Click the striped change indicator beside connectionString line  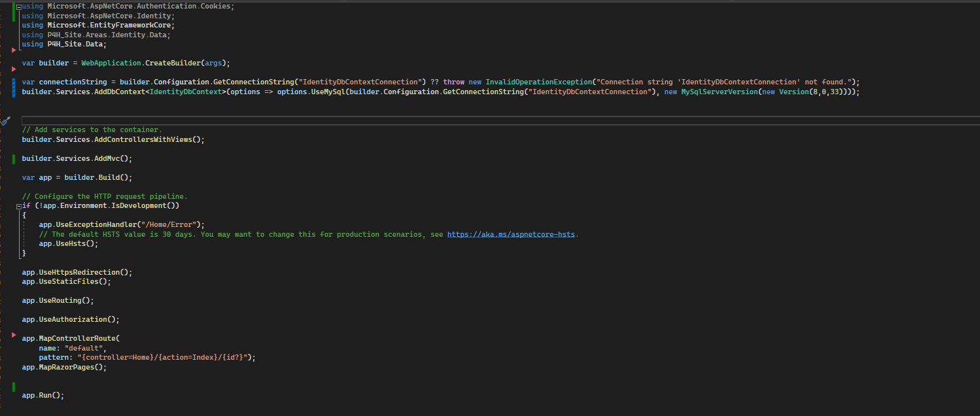click(14, 86)
